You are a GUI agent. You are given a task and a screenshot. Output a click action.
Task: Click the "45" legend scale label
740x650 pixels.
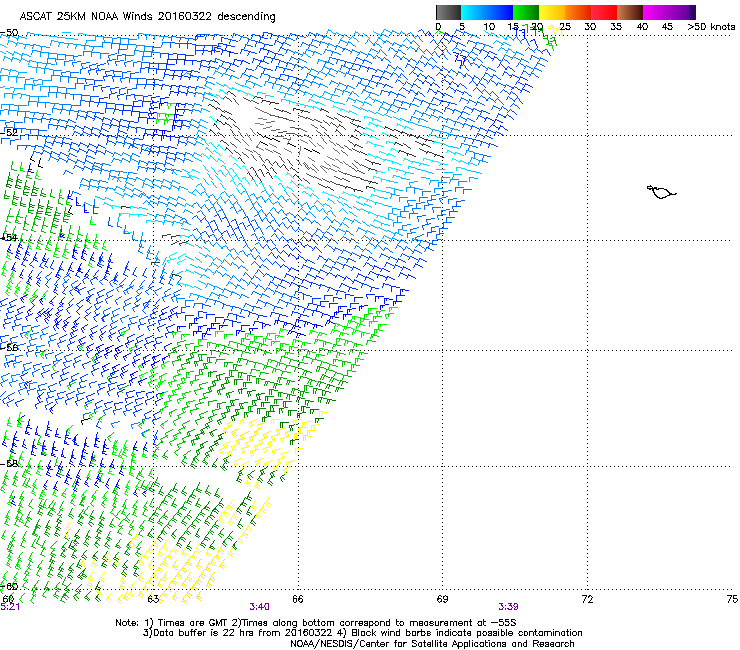click(667, 26)
